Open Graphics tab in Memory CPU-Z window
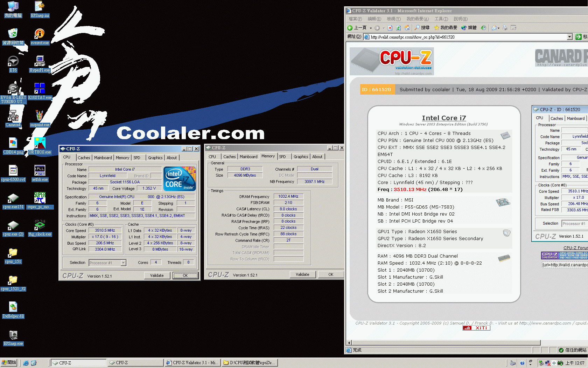This screenshot has width=588, height=368. [301, 157]
